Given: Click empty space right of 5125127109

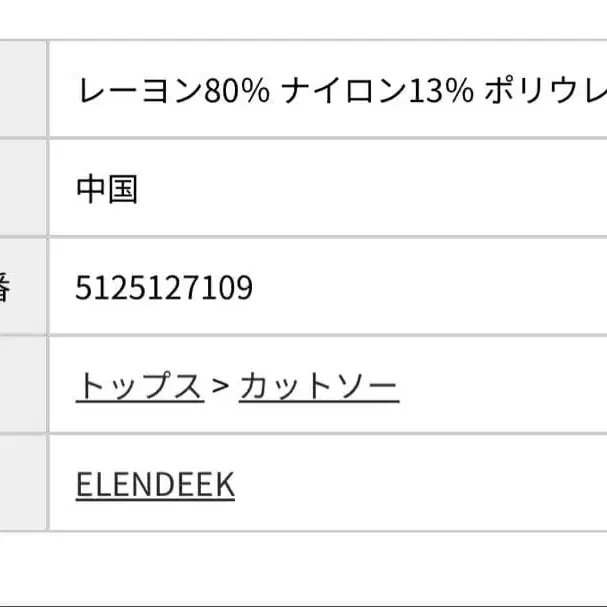Looking at the screenshot, I should 430,289.
